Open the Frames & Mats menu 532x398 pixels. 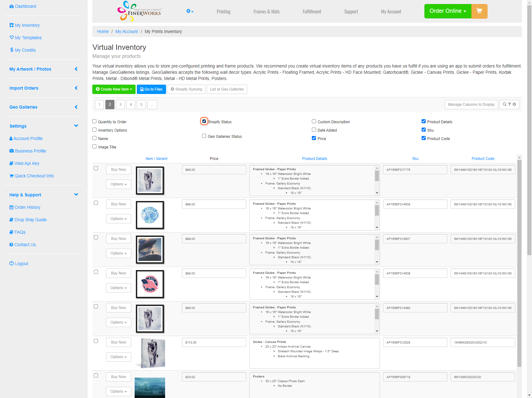(266, 12)
